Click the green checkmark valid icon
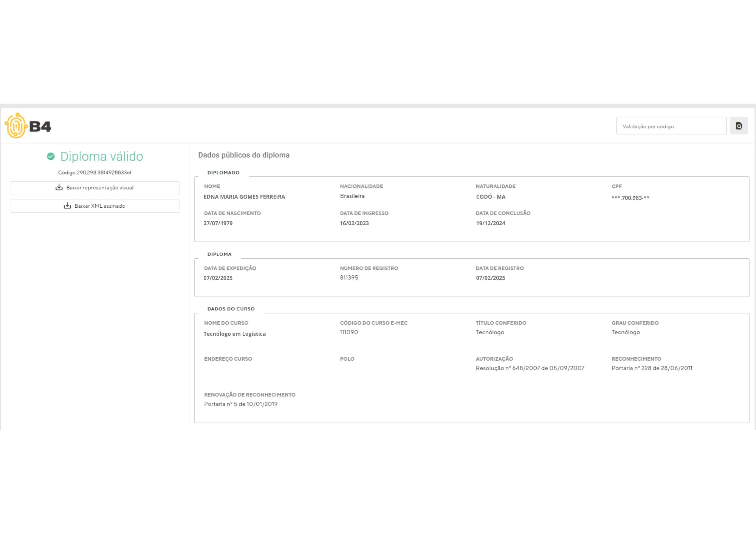 (51, 156)
